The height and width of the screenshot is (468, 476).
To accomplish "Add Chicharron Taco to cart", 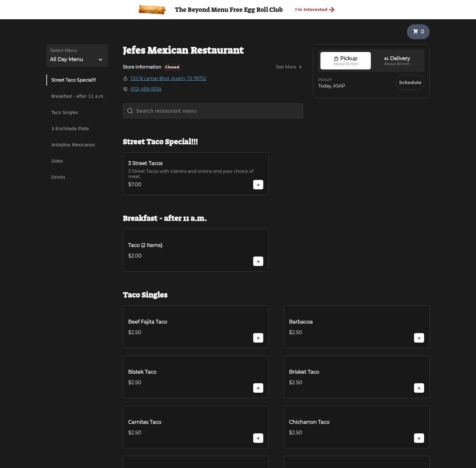I will click(x=419, y=438).
